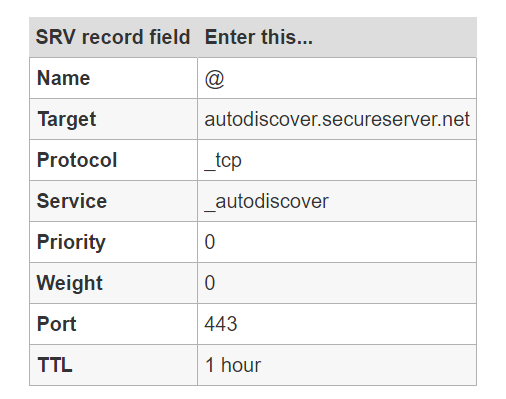Select the Port field label
The width and height of the screenshot is (506, 399).
[57, 324]
